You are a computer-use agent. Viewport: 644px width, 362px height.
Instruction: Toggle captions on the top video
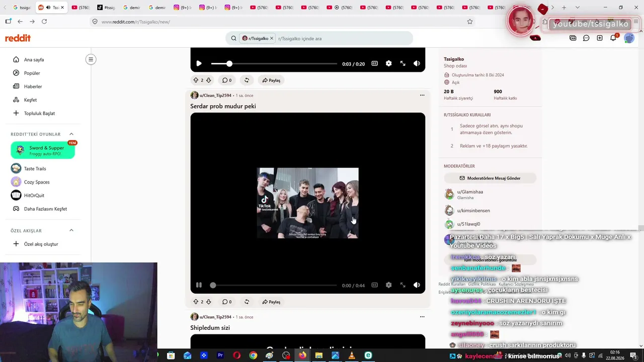[x=374, y=63]
